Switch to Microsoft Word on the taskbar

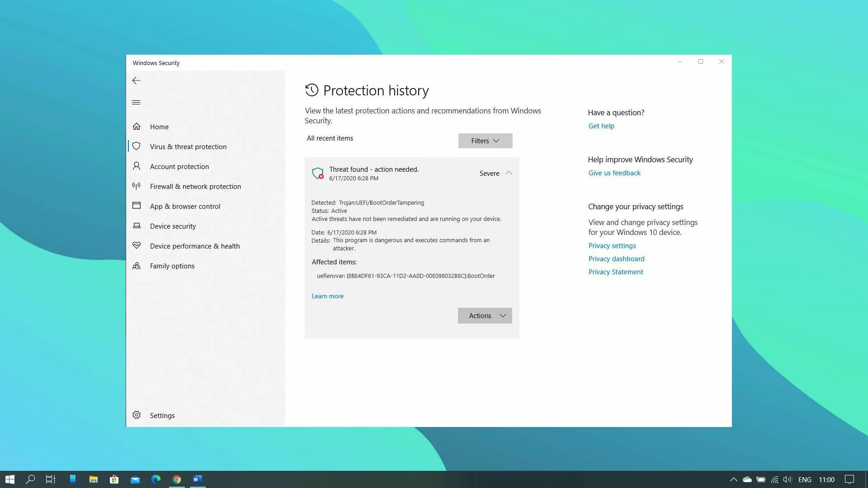point(198,479)
